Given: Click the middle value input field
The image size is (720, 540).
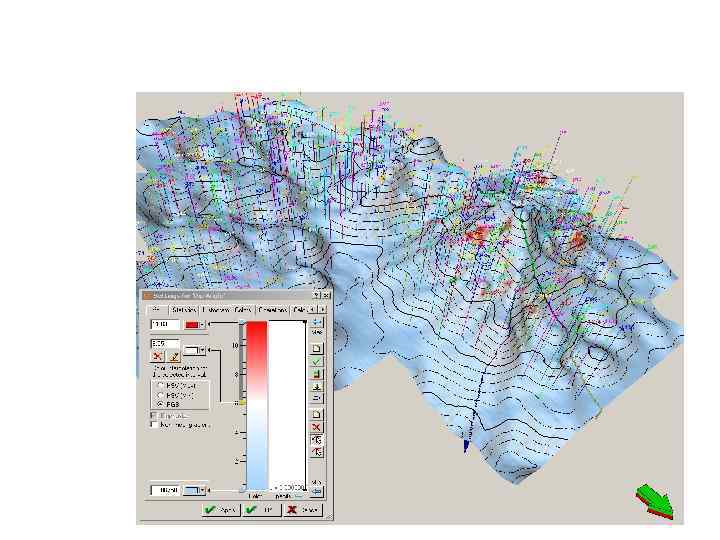Looking at the screenshot, I should point(165,343).
